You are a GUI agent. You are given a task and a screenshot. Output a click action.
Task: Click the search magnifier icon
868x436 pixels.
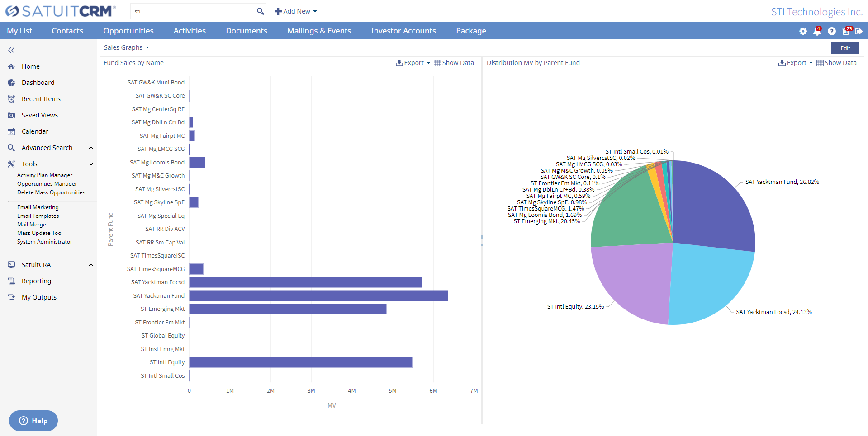click(260, 11)
